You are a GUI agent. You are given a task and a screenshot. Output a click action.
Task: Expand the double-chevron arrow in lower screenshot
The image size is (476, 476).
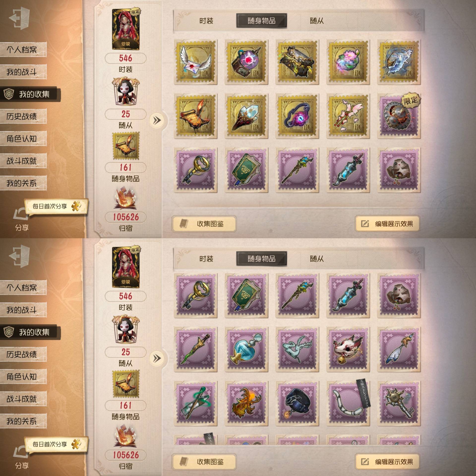pos(157,358)
